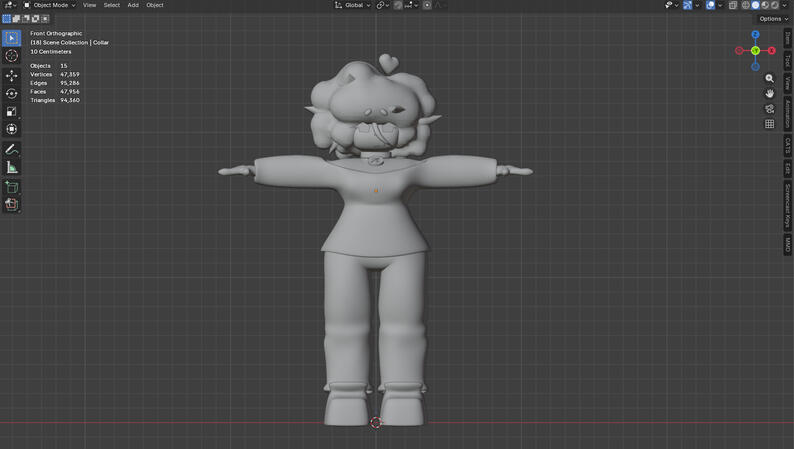The height and width of the screenshot is (449, 794).
Task: Click the negative X axis gizmo circle
Action: [739, 51]
